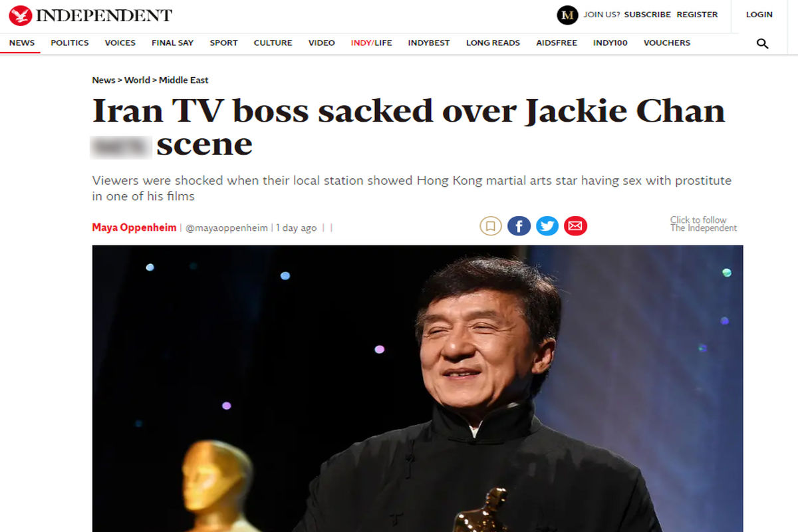Email the article using envelope icon
The height and width of the screenshot is (532, 798).
[x=575, y=226]
